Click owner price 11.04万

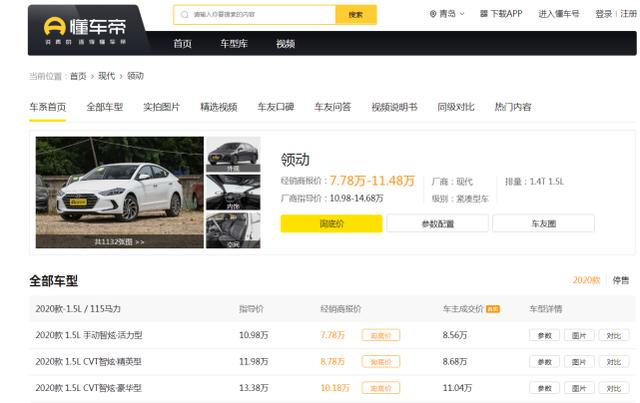457,388
